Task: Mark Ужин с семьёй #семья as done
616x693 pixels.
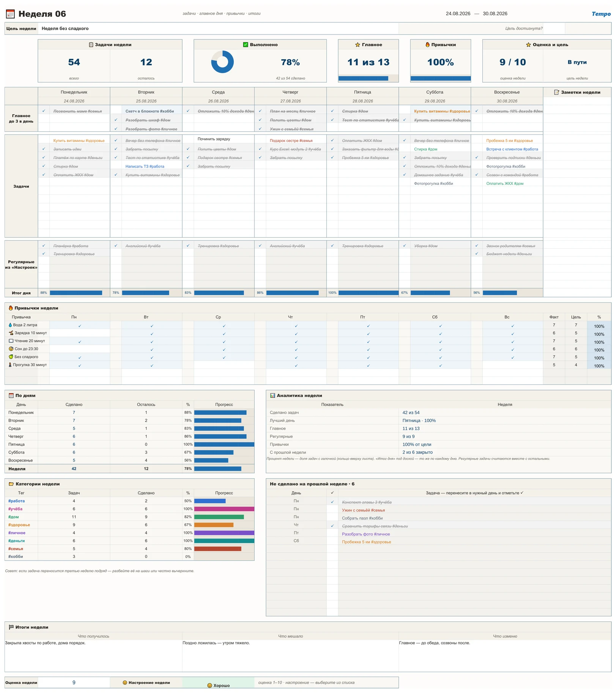Action: [332, 510]
